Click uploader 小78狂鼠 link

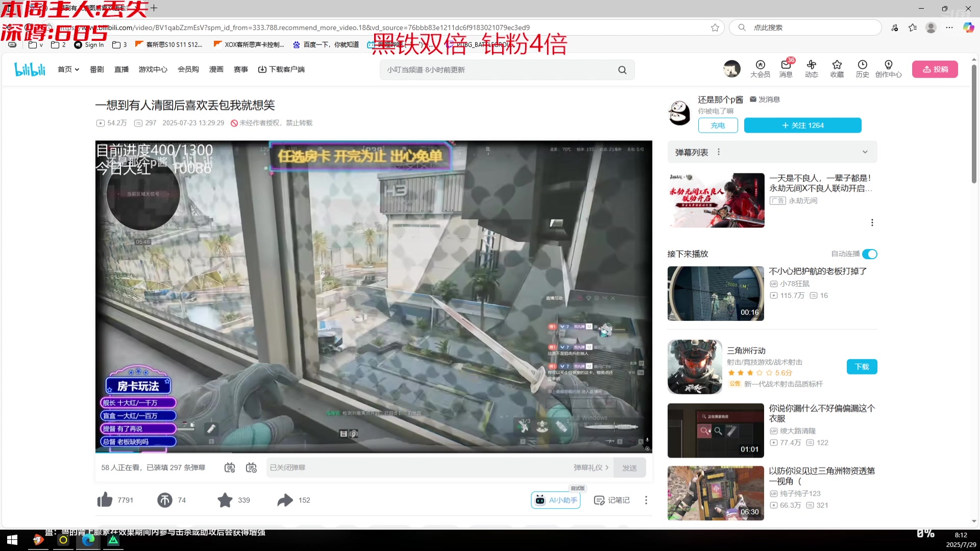(794, 284)
